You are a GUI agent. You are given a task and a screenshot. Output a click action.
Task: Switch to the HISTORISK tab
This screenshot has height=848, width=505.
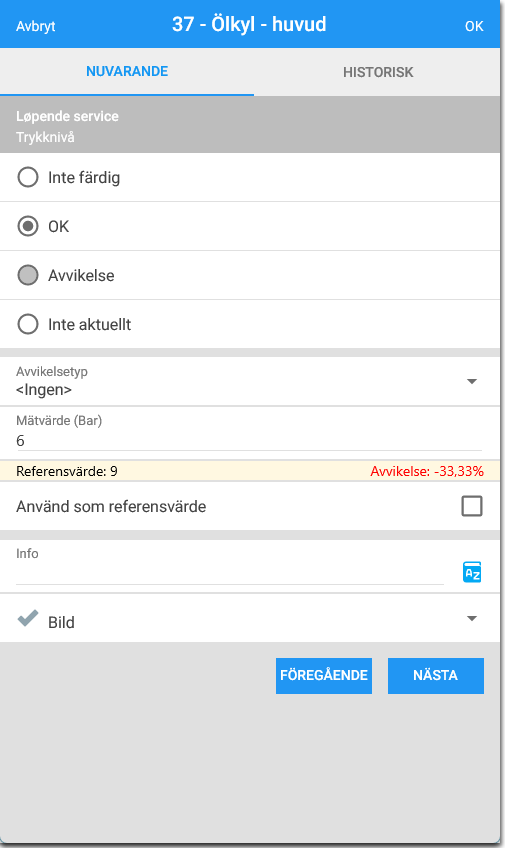(377, 72)
